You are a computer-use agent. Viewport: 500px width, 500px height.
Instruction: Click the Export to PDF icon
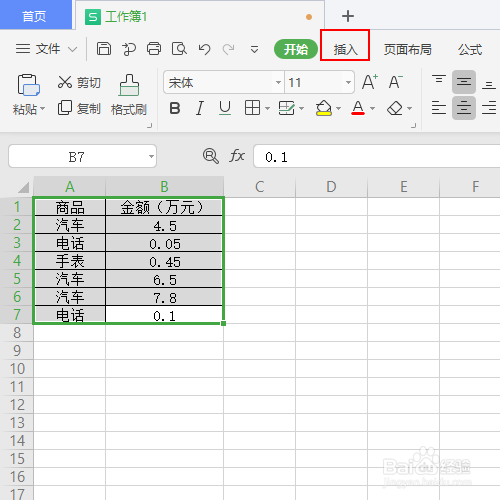click(129, 49)
